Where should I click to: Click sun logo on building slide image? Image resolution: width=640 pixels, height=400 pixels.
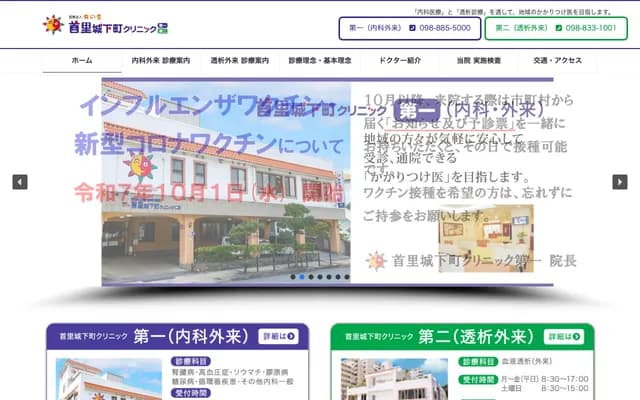[x=140, y=167]
